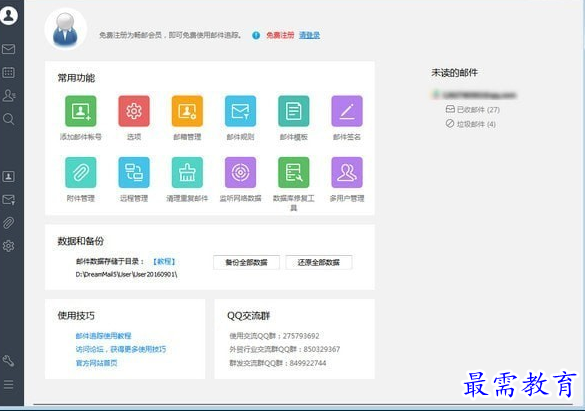Open the 官方网站首页 link
This screenshot has height=416, width=585.
click(97, 363)
